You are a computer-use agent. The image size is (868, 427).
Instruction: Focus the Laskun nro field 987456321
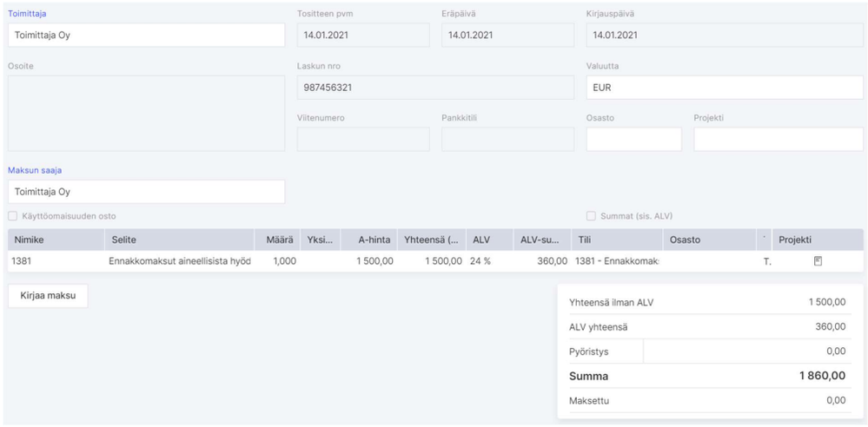(x=435, y=88)
